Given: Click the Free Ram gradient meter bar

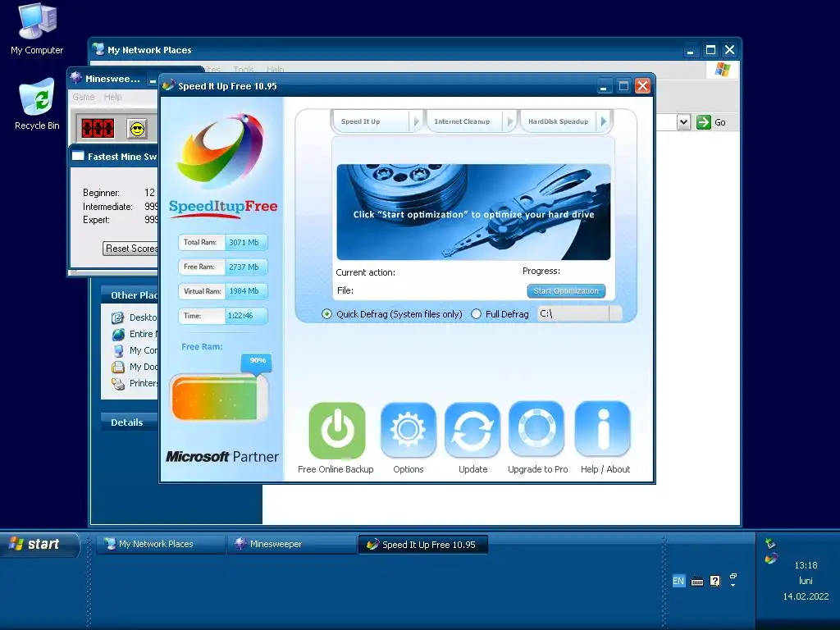Looking at the screenshot, I should 218,399.
